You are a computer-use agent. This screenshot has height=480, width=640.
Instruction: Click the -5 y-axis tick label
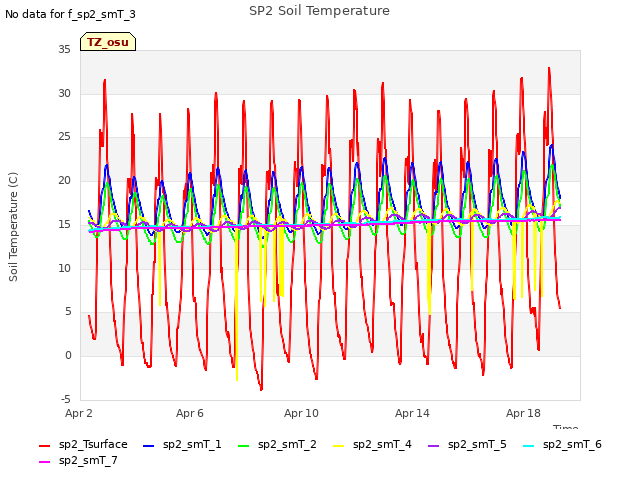click(66, 399)
